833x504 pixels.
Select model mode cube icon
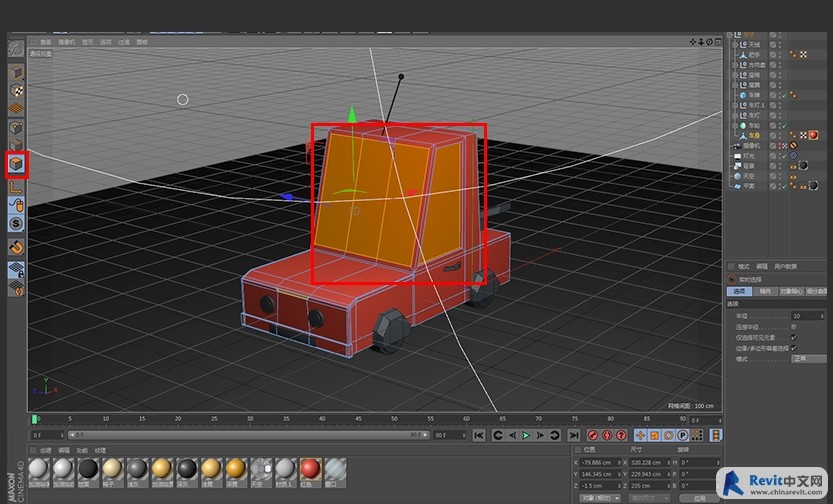[16, 72]
